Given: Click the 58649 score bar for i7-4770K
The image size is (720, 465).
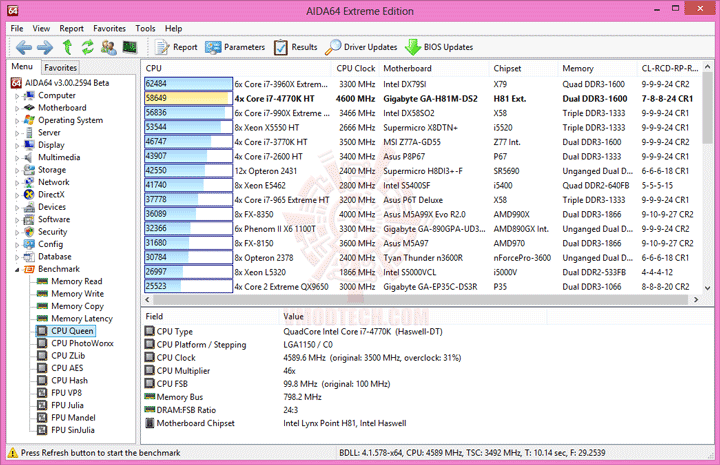Looking at the screenshot, I should (x=188, y=98).
